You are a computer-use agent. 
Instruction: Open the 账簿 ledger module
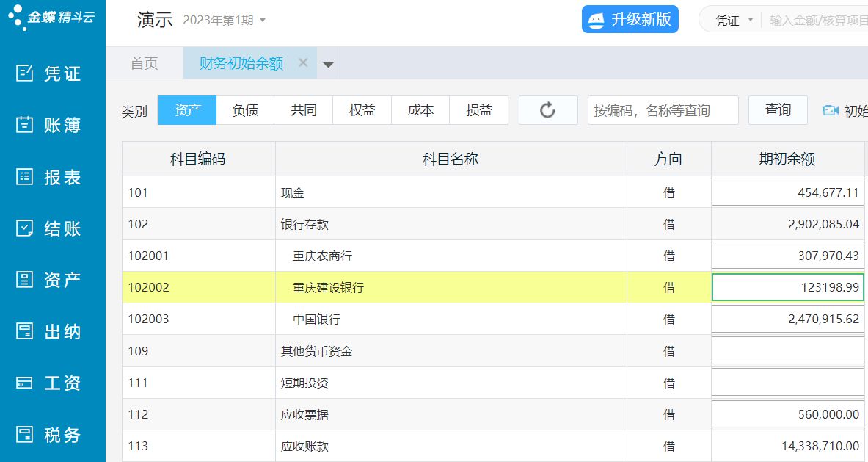pyautogui.click(x=48, y=125)
